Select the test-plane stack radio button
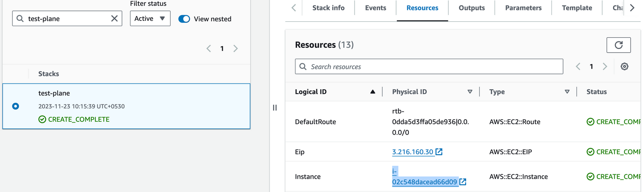Image resolution: width=644 pixels, height=192 pixels. pyautogui.click(x=16, y=106)
